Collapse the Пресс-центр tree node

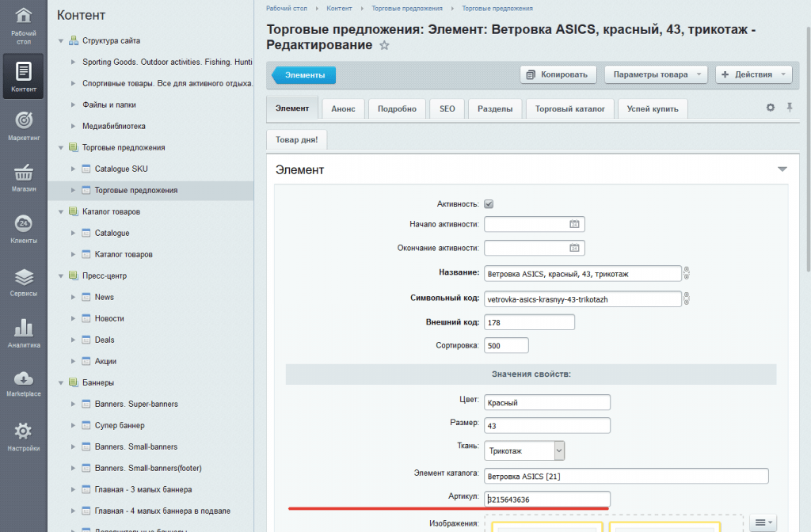pos(61,275)
